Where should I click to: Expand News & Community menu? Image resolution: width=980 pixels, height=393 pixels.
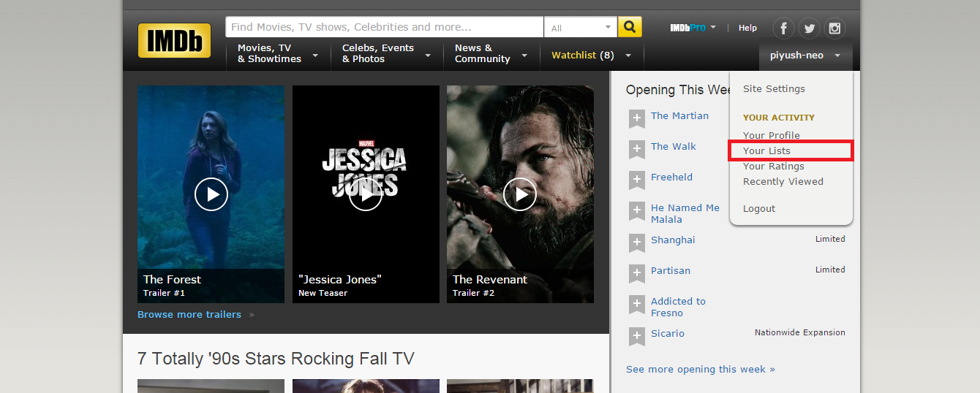click(491, 54)
